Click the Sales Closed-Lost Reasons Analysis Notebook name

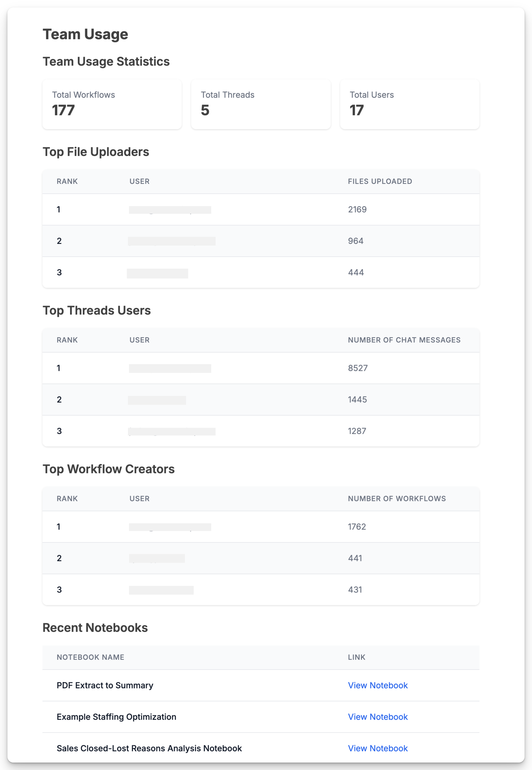[x=149, y=748]
